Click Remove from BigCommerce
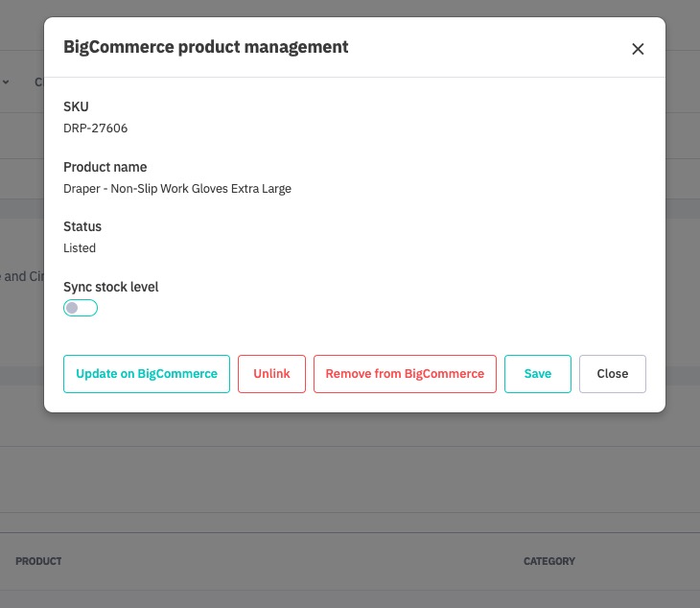 [405, 374]
